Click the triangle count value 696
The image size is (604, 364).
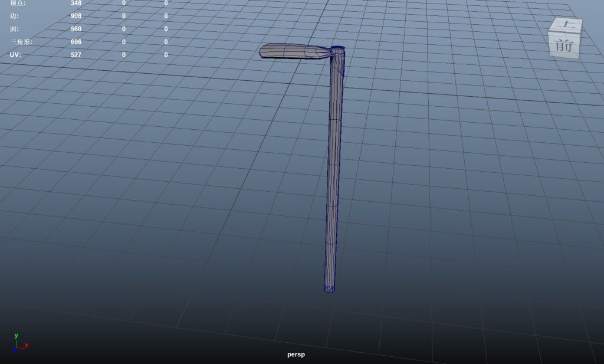(x=76, y=42)
